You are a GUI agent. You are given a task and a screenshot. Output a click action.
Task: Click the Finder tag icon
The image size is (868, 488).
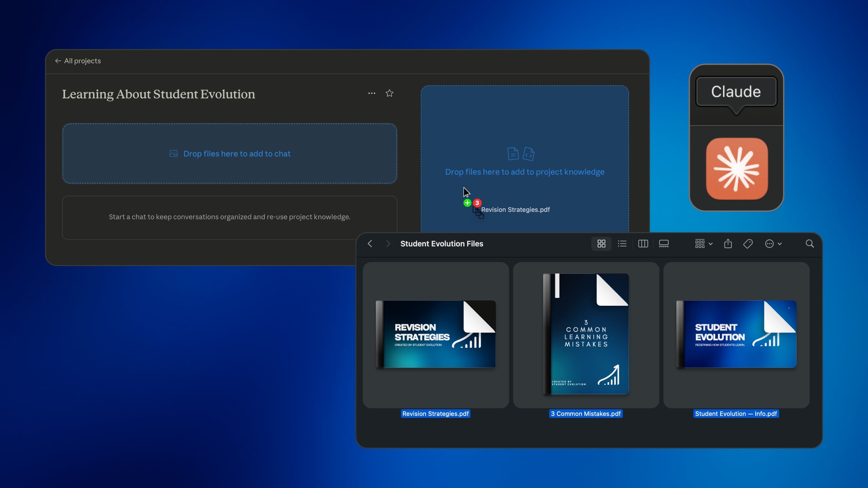748,243
